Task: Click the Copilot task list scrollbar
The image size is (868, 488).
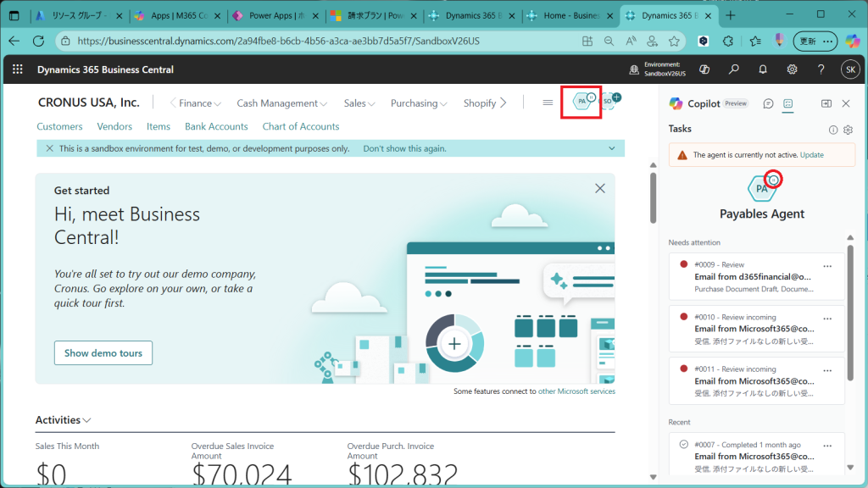Action: click(849, 313)
